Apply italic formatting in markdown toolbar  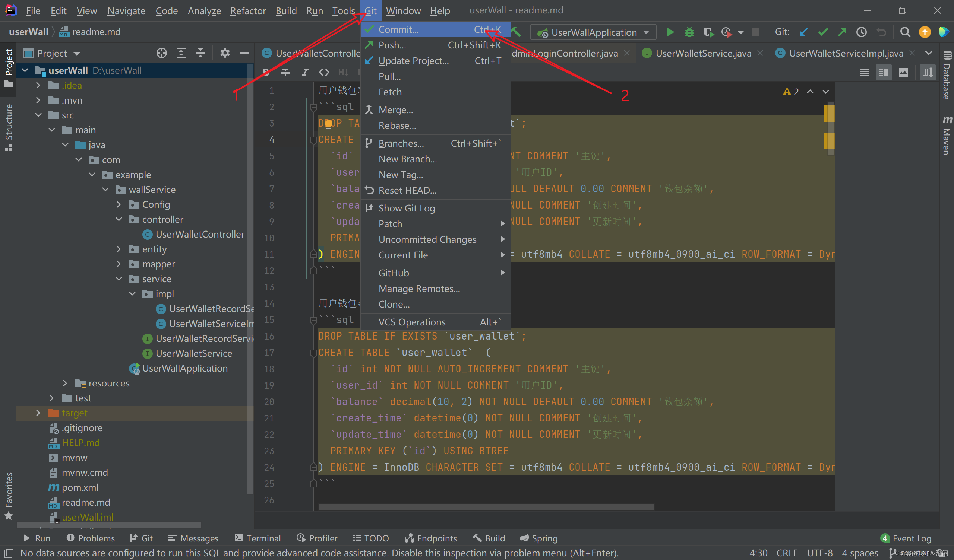(x=305, y=72)
